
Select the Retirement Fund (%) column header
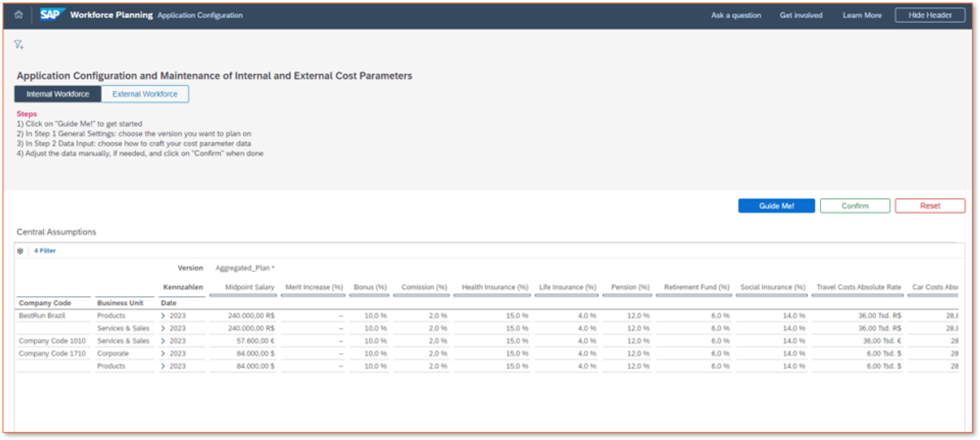click(697, 287)
